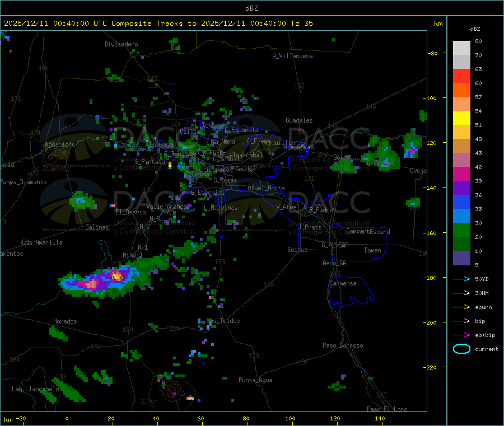Click the 'Cda_Amarilla' map label
This screenshot has width=504, height=426.
tap(42, 242)
